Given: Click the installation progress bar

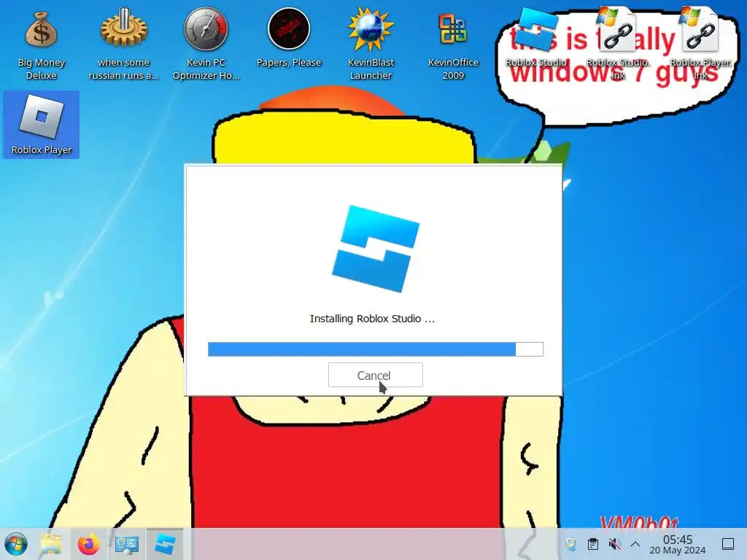Looking at the screenshot, I should (x=376, y=349).
